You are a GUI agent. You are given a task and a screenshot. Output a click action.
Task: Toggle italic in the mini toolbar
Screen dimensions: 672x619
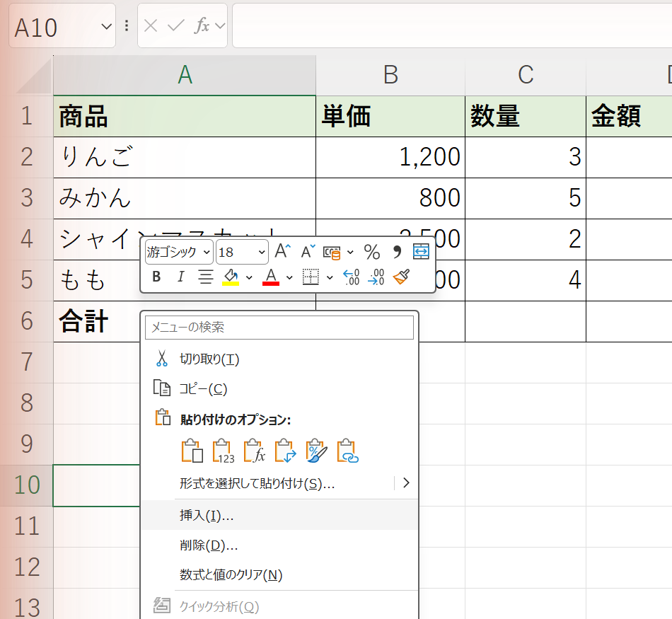click(x=181, y=277)
